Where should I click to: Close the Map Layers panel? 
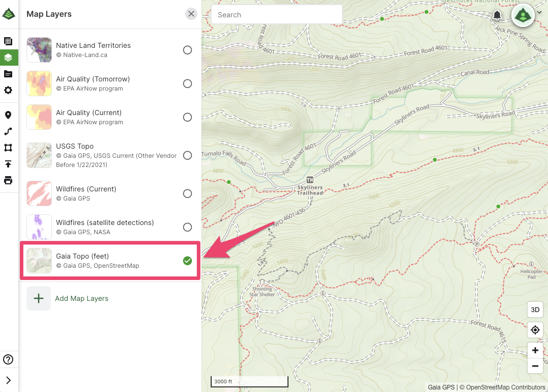pyautogui.click(x=191, y=14)
